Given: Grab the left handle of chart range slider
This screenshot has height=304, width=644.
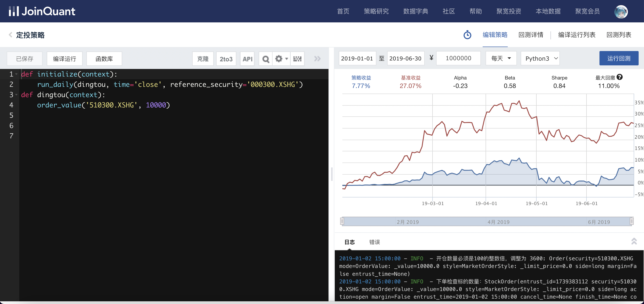Looking at the screenshot, I should 342,221.
